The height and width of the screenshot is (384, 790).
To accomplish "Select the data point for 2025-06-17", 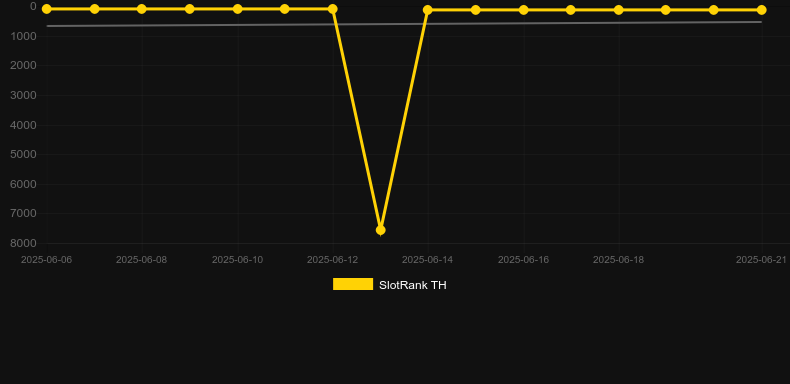I will click(x=570, y=10).
